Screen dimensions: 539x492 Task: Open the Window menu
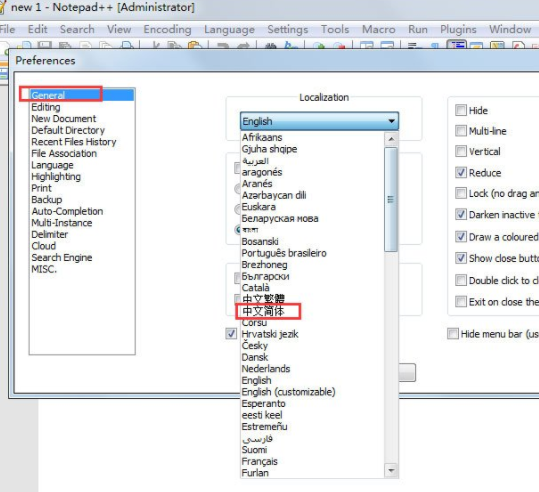pos(510,29)
